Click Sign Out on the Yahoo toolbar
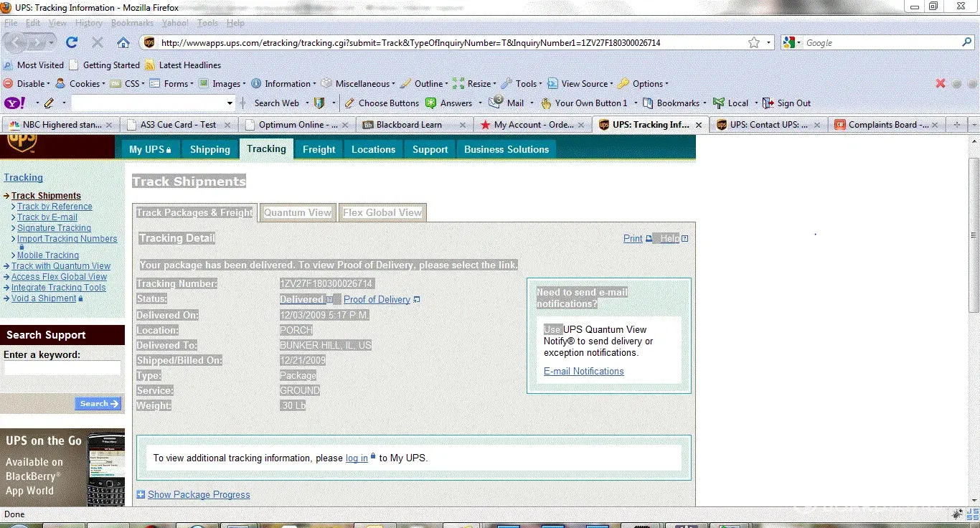Image resolution: width=980 pixels, height=528 pixels. click(x=786, y=103)
